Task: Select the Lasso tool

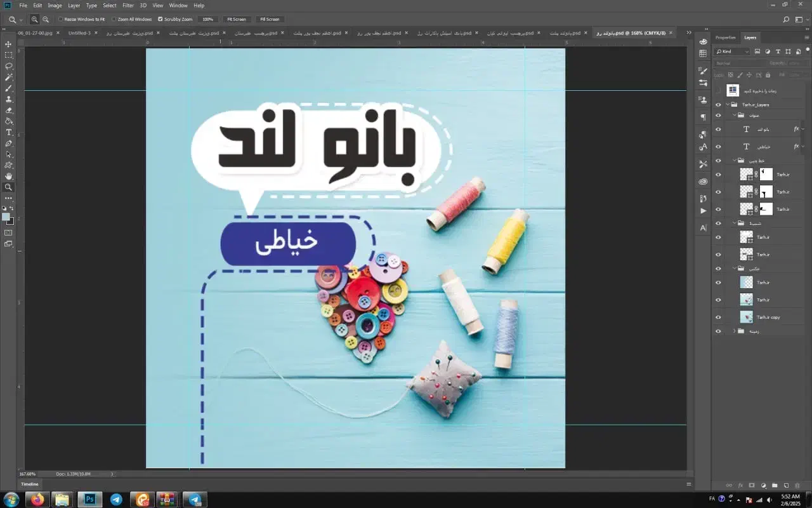Action: point(9,66)
